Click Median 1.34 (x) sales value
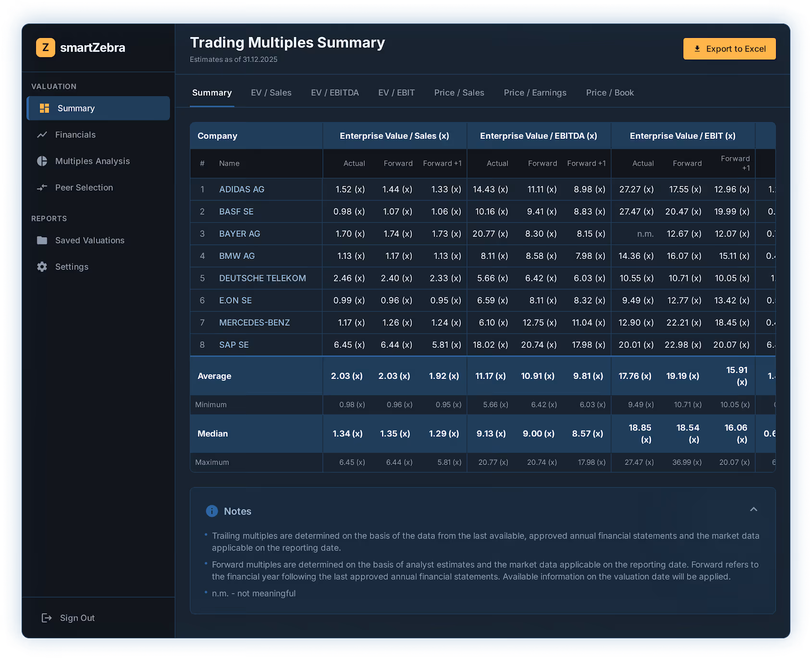The height and width of the screenshot is (658, 812). tap(347, 434)
